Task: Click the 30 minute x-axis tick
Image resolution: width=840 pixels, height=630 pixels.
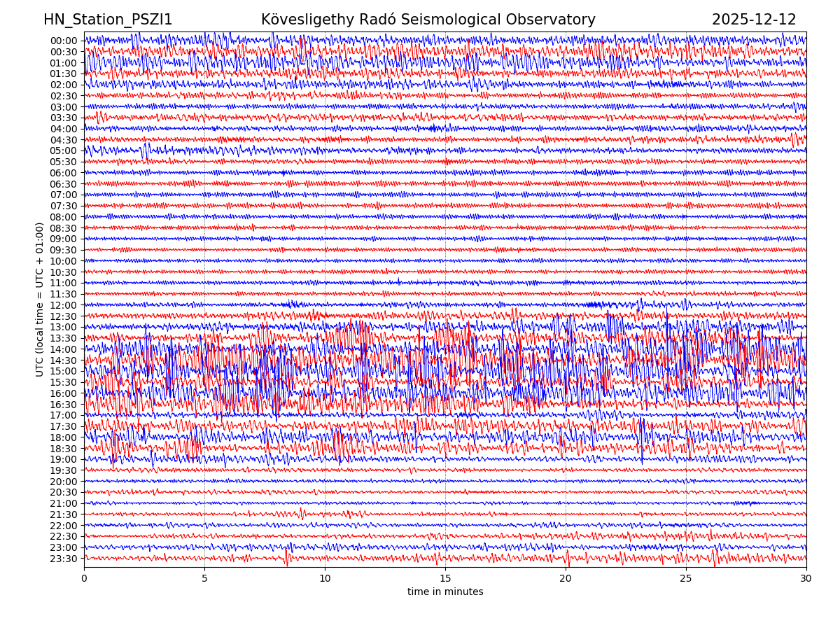Action: click(x=806, y=579)
